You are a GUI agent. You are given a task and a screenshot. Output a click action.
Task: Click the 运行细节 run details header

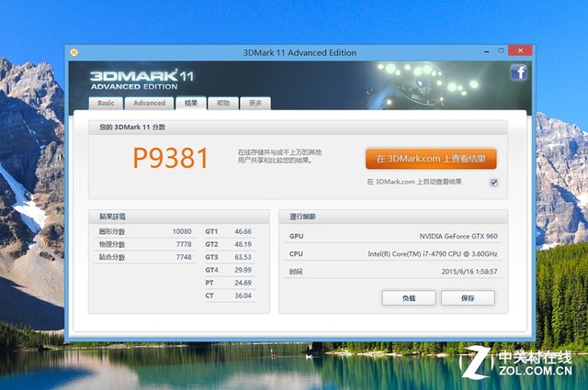pos(302,217)
